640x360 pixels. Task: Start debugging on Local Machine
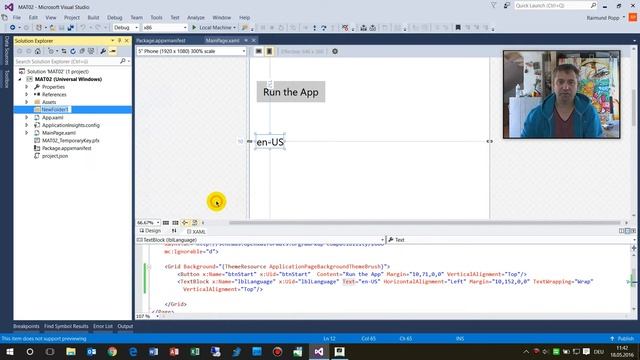coord(211,28)
